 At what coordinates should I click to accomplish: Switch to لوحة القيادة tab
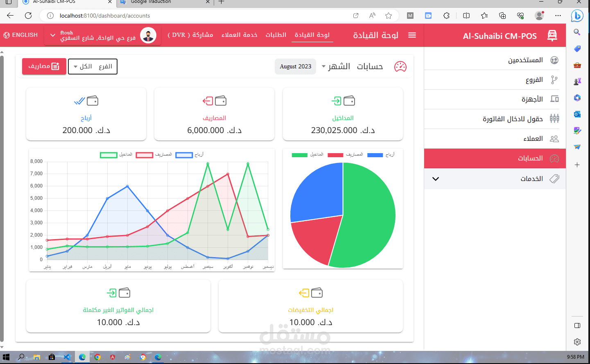[x=312, y=35]
